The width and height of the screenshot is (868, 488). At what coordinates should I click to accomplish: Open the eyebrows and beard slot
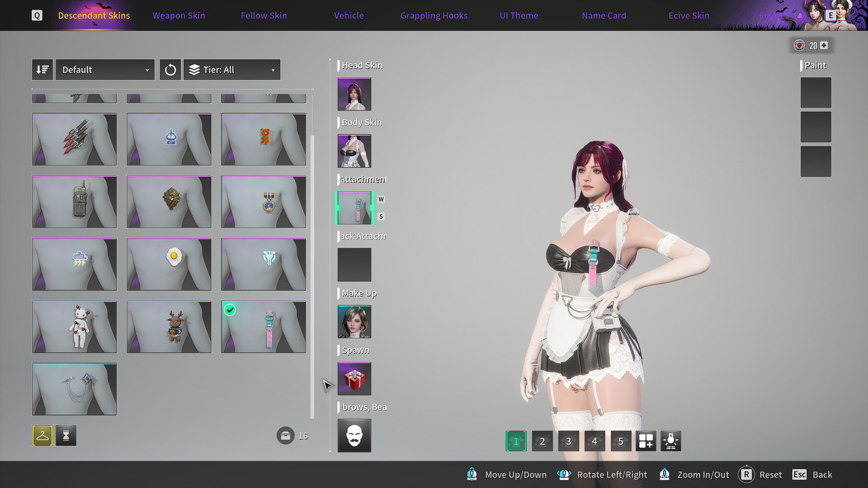coord(355,436)
